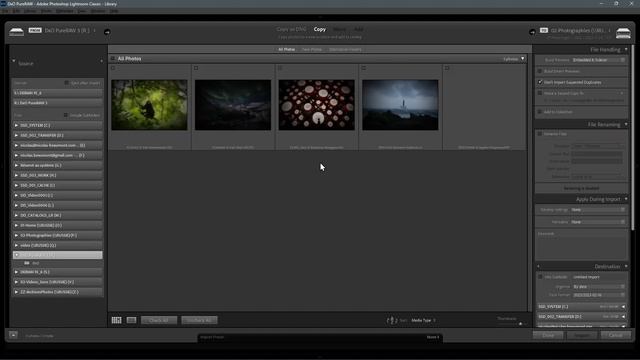Open Metadata dropdown
Screen dimensions: 640x360
coord(598,222)
